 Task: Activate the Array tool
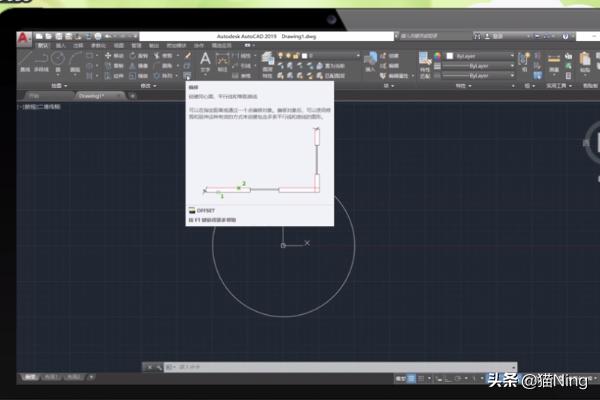(163, 76)
